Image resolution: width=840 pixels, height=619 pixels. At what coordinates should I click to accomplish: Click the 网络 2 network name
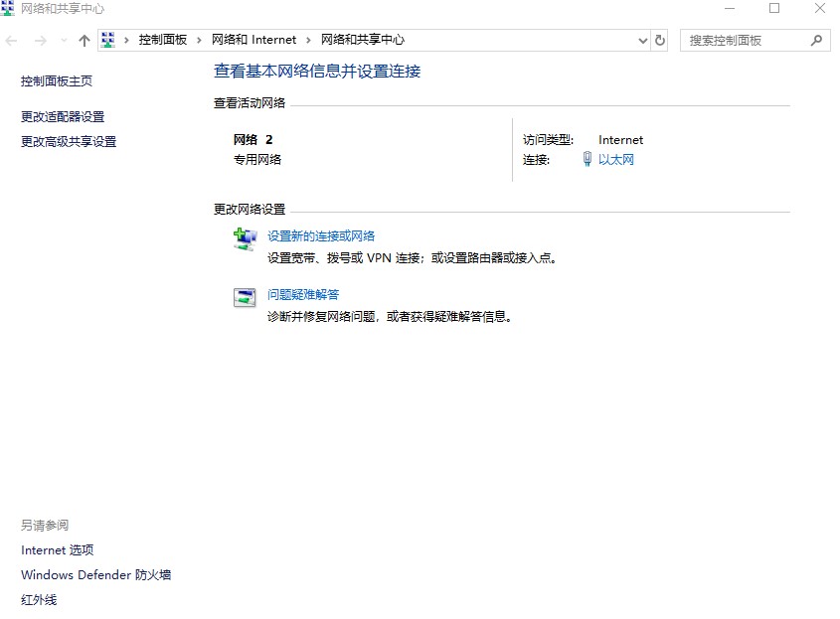pyautogui.click(x=252, y=140)
